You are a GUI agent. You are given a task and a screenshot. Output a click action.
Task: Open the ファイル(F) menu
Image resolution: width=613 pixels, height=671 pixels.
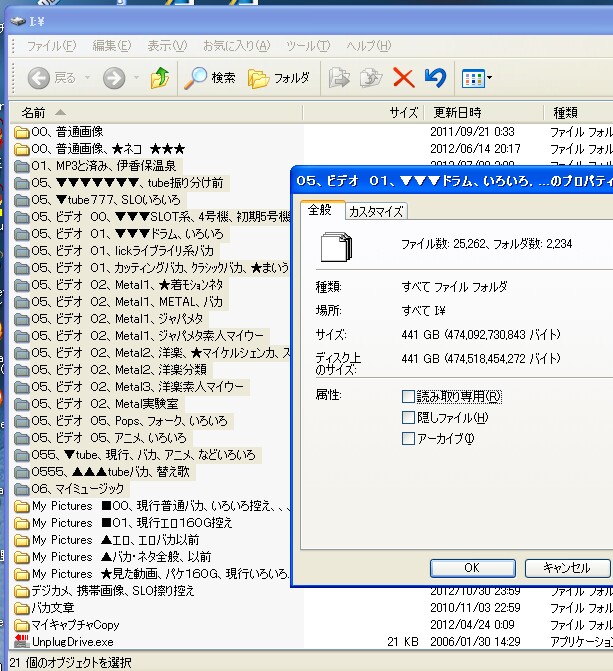point(51,45)
